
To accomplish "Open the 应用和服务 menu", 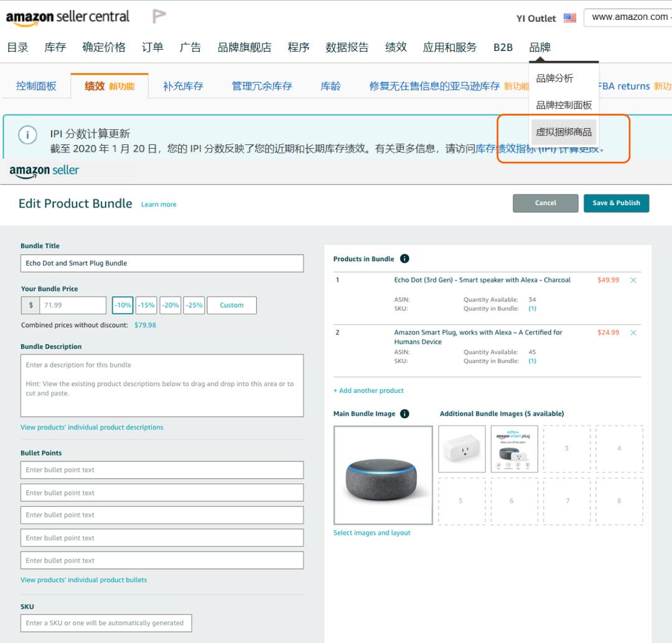I will [450, 47].
